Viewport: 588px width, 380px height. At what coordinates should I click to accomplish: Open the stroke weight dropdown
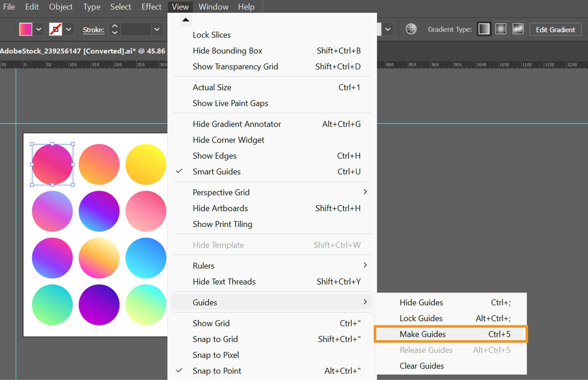(157, 29)
